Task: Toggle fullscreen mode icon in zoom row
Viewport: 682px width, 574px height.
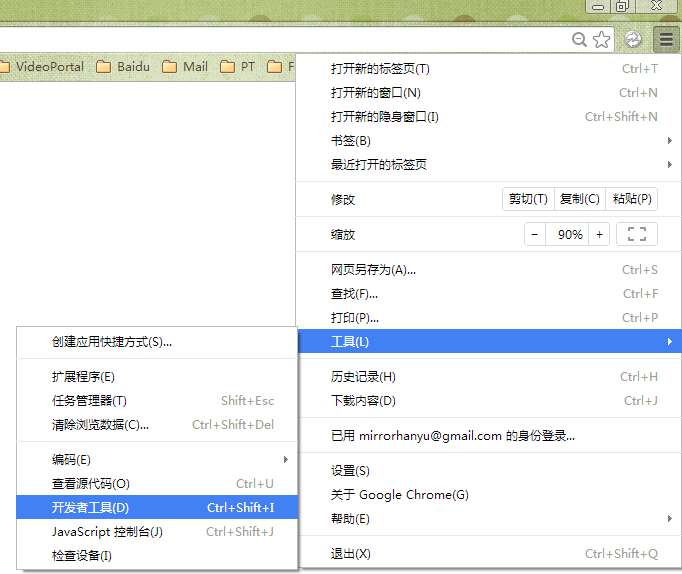Action: [637, 234]
